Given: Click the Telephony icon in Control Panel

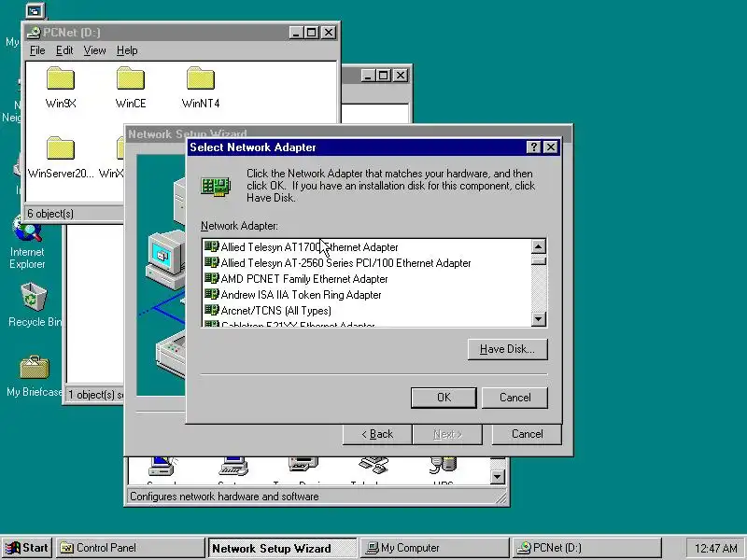Looking at the screenshot, I should pos(373,466).
